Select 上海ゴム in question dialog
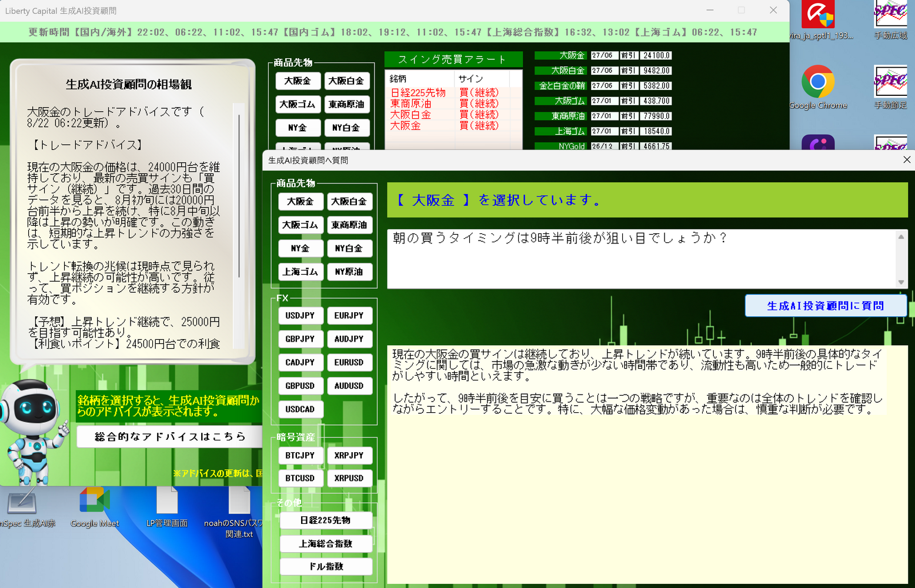Image resolution: width=915 pixels, height=588 pixels. (x=300, y=272)
